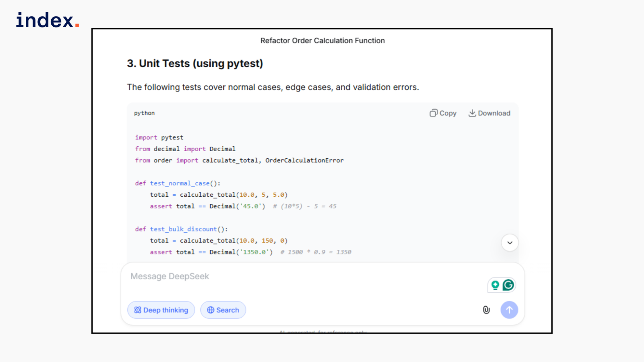Click the OrderCalculationError import text

304,160
